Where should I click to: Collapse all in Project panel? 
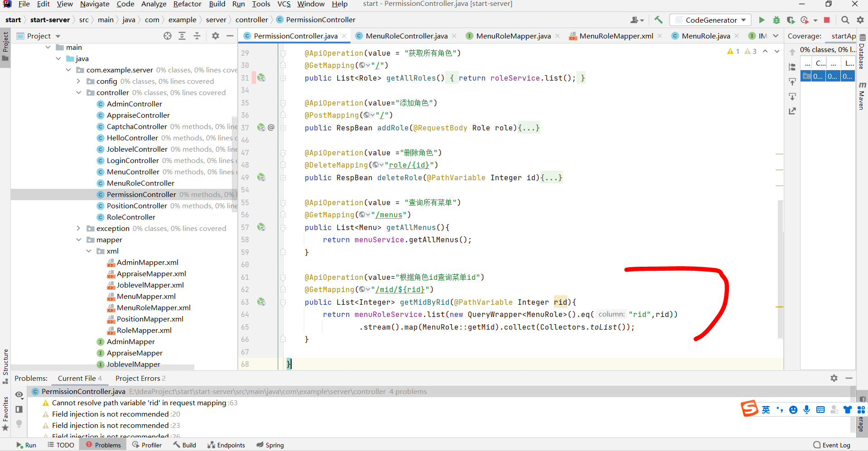[197, 36]
